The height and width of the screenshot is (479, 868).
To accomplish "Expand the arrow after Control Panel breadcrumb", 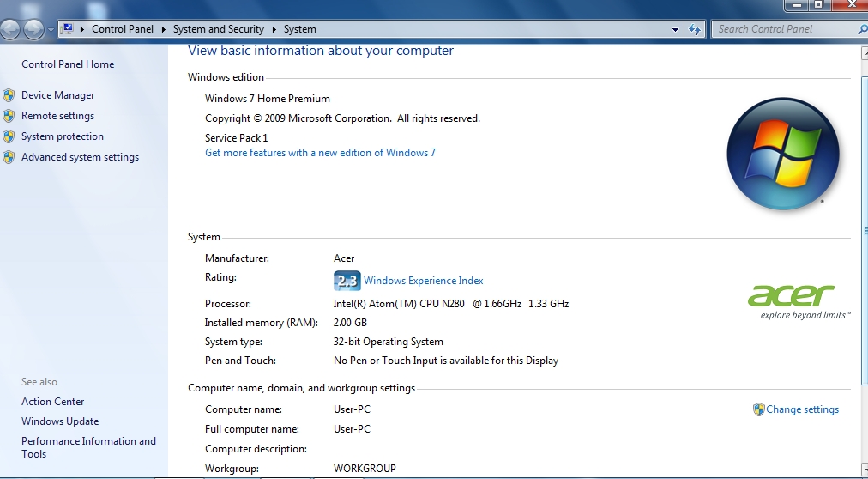I will pyautogui.click(x=163, y=29).
